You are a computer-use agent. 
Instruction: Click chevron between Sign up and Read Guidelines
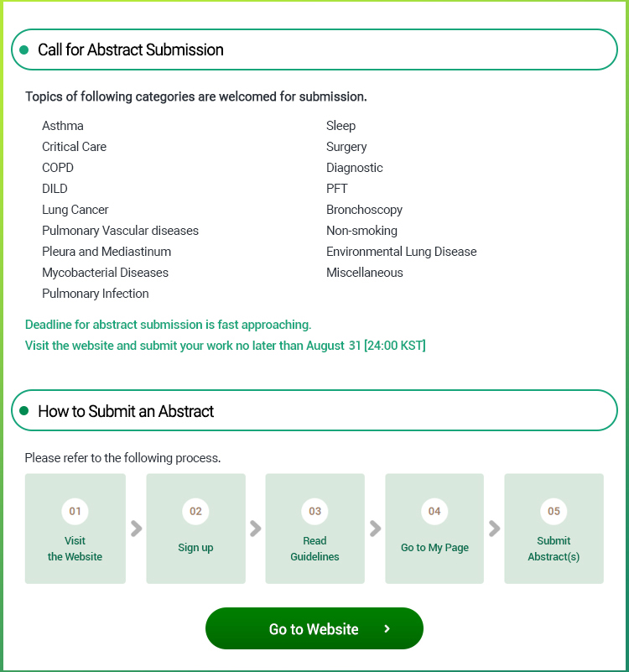256,529
